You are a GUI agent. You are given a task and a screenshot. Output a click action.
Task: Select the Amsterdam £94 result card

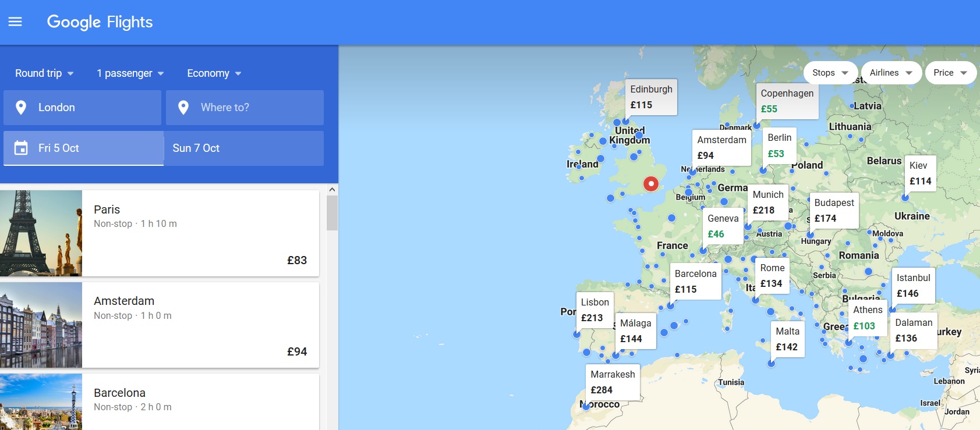coord(160,325)
